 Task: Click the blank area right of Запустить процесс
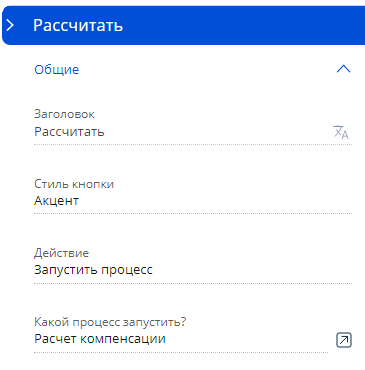(x=253, y=270)
